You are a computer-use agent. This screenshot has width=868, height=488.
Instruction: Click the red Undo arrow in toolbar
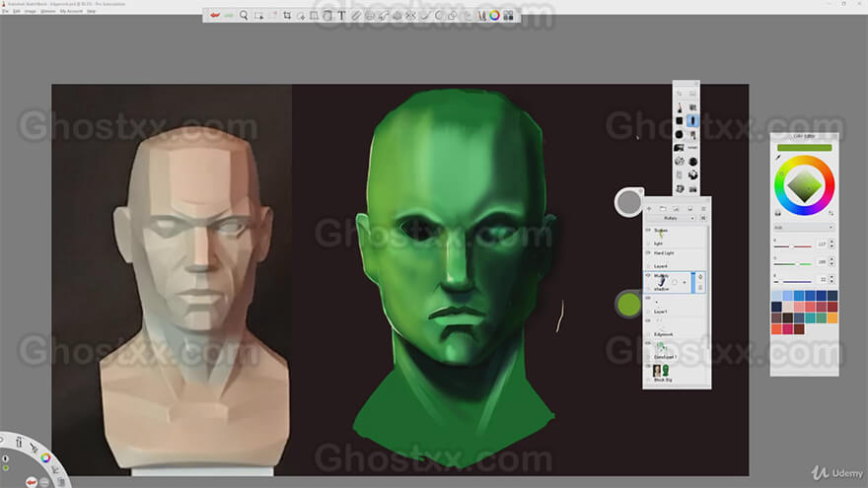click(x=215, y=16)
